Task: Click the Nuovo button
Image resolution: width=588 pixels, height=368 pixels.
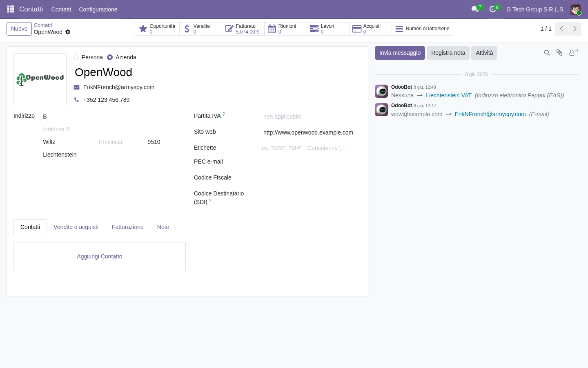Action: point(19,29)
